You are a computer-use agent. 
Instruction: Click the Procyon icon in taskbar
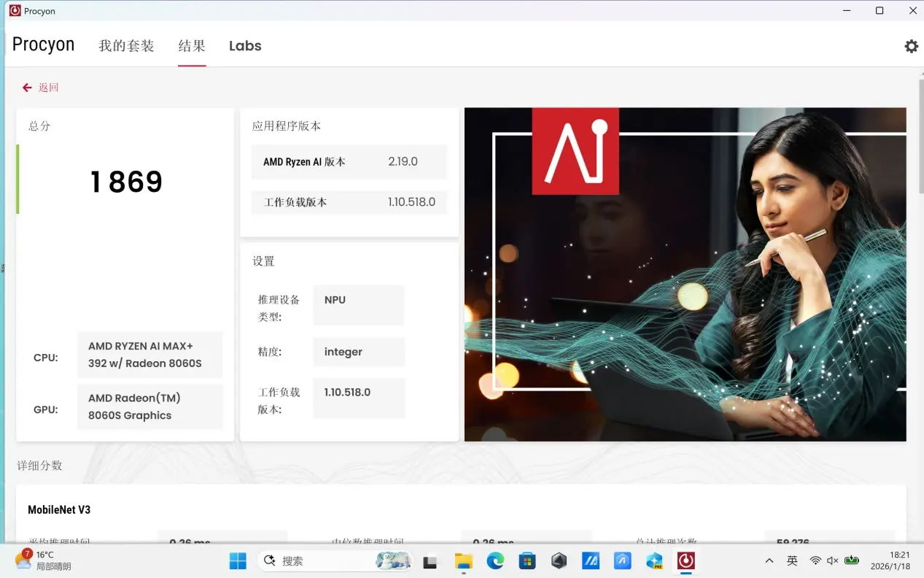(686, 560)
